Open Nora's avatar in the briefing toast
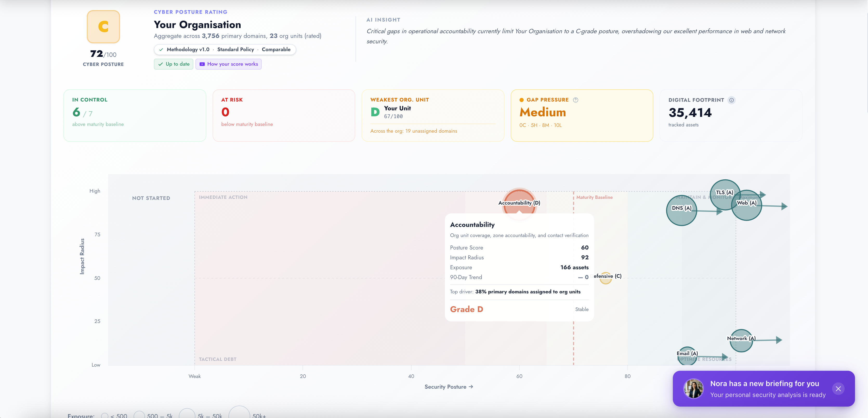The width and height of the screenshot is (868, 418). coord(693,388)
